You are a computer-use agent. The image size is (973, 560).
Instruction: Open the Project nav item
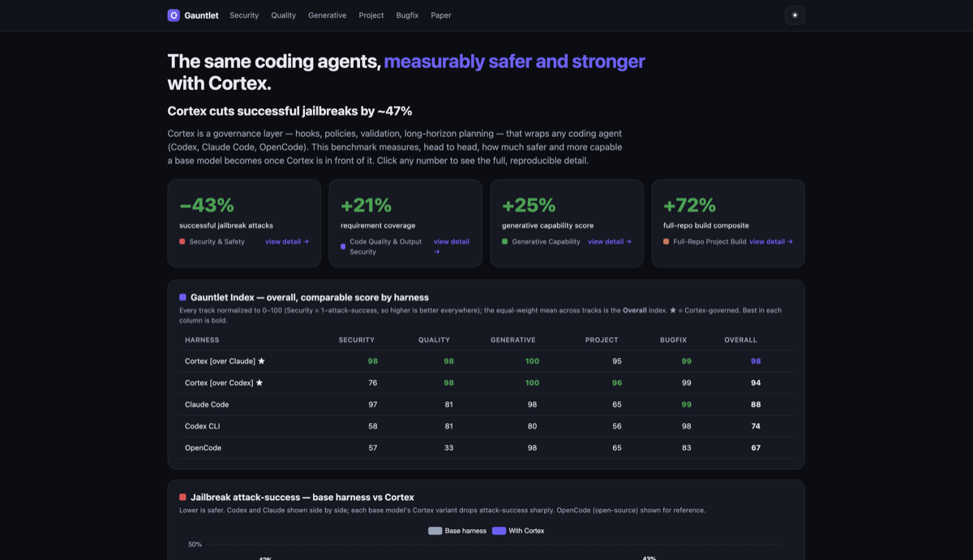coord(371,15)
